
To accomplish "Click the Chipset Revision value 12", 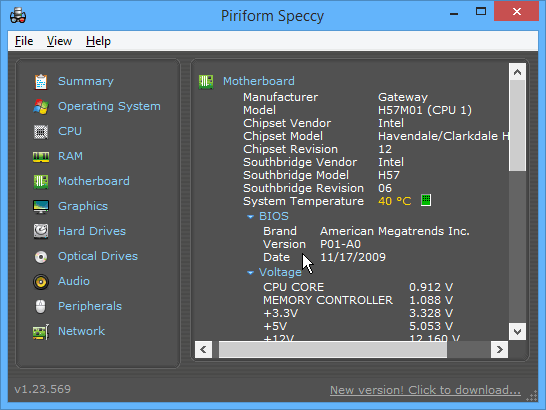I will (x=385, y=149).
